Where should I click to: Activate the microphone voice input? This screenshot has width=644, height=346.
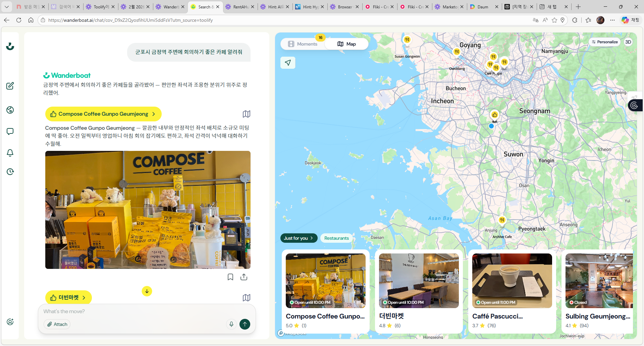click(231, 324)
